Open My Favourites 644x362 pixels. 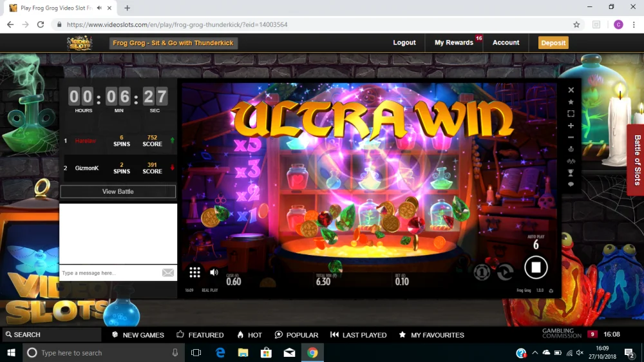(x=431, y=335)
